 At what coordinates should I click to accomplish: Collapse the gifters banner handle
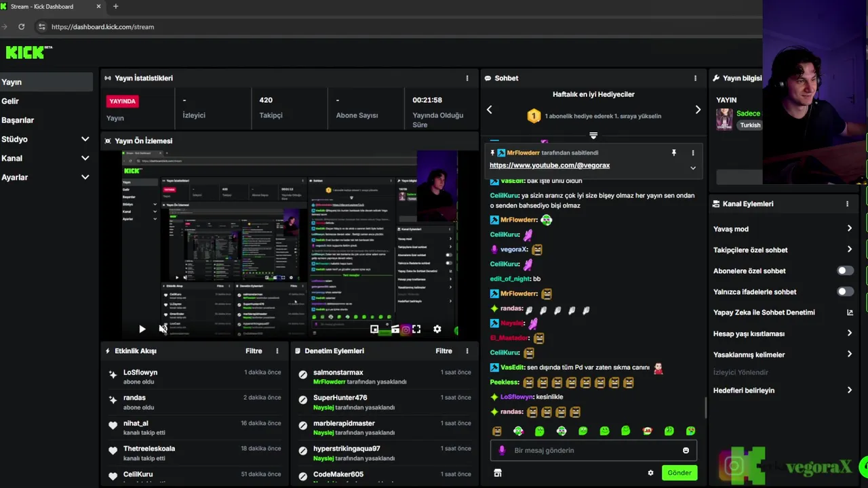(593, 136)
